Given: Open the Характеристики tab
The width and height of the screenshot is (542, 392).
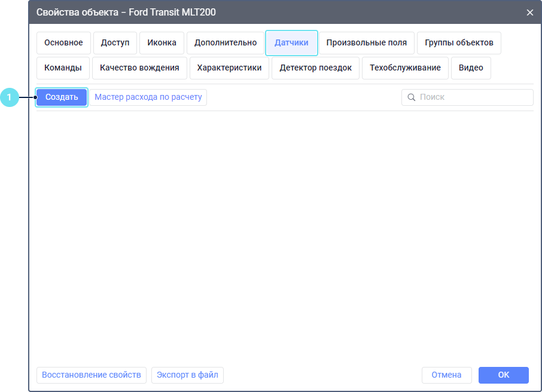Looking at the screenshot, I should pyautogui.click(x=229, y=68).
